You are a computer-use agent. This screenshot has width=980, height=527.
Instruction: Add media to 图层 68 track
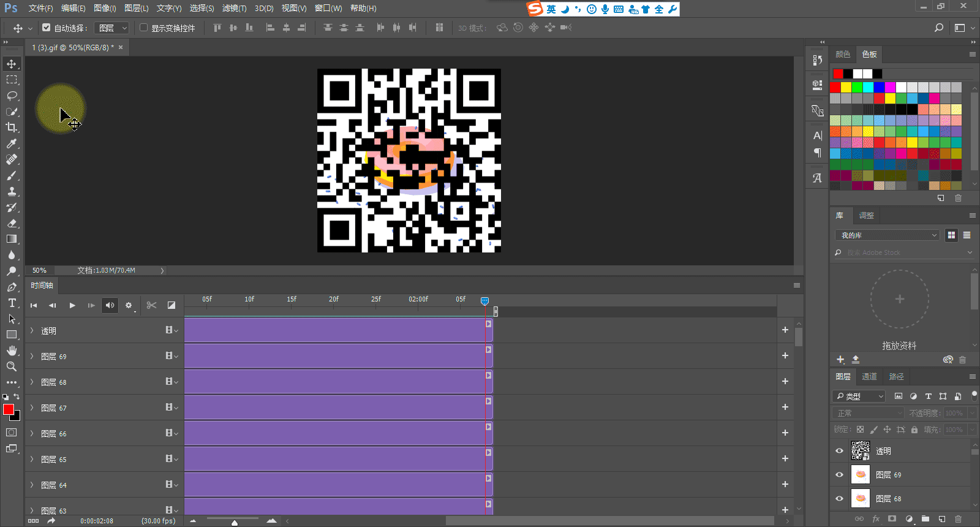coord(785,381)
